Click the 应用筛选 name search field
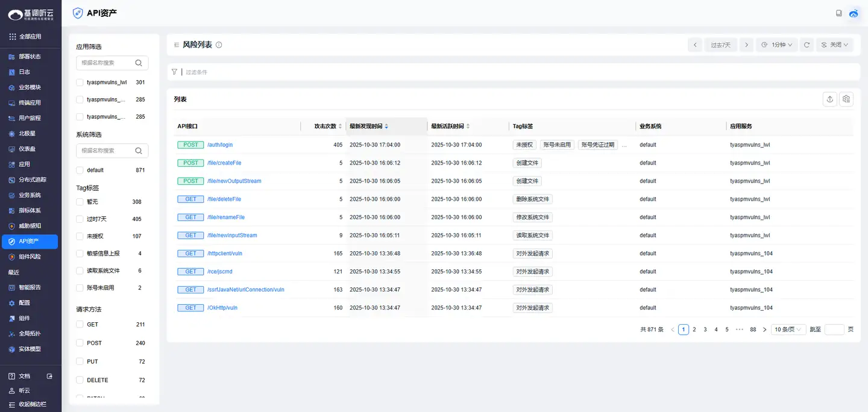Image resolution: width=868 pixels, height=412 pixels. pos(106,63)
